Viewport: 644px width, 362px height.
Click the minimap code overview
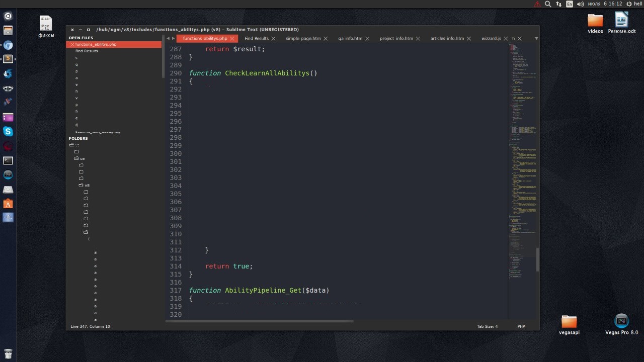tap(522, 161)
